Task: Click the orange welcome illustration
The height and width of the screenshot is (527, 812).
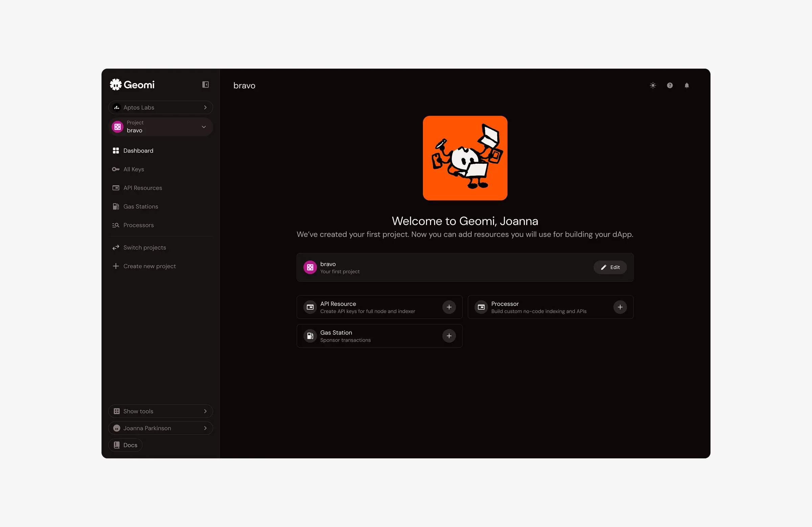Action: [x=465, y=158]
